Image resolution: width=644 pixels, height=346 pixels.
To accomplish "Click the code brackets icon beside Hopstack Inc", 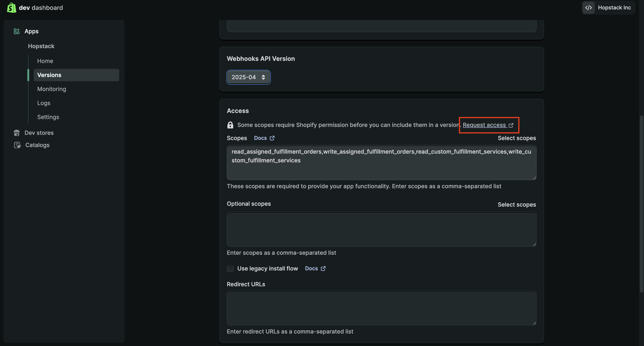I will pyautogui.click(x=589, y=8).
